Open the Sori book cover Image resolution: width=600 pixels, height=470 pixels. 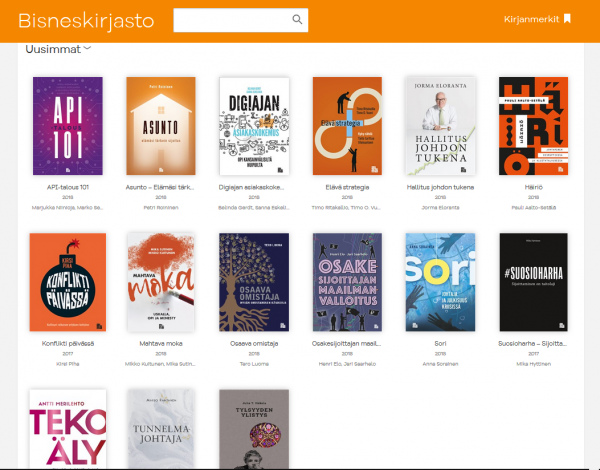(x=440, y=282)
